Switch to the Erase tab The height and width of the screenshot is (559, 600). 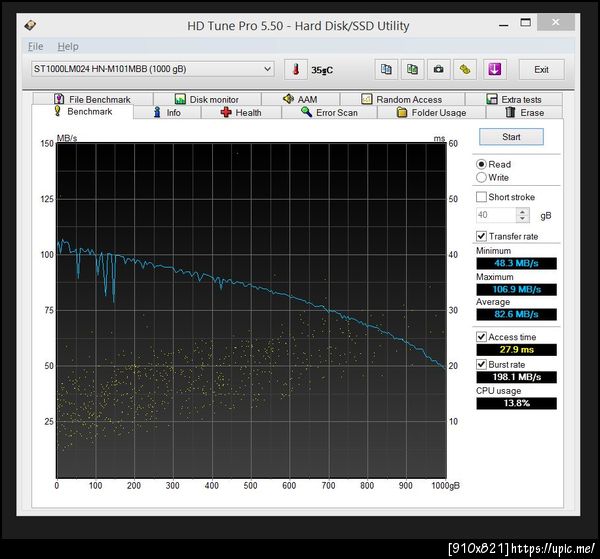[525, 112]
